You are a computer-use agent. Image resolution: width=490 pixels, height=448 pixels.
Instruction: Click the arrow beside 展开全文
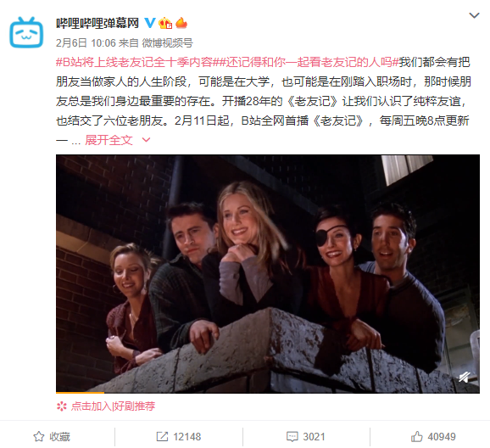point(147,139)
